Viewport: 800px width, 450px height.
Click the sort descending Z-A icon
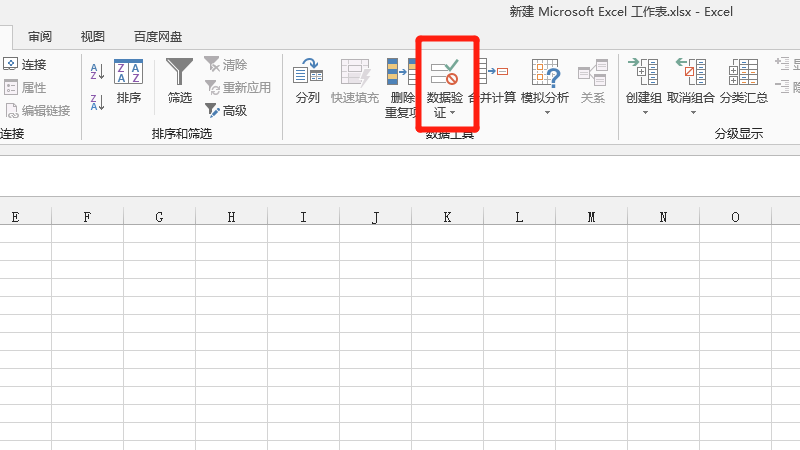[x=97, y=101]
